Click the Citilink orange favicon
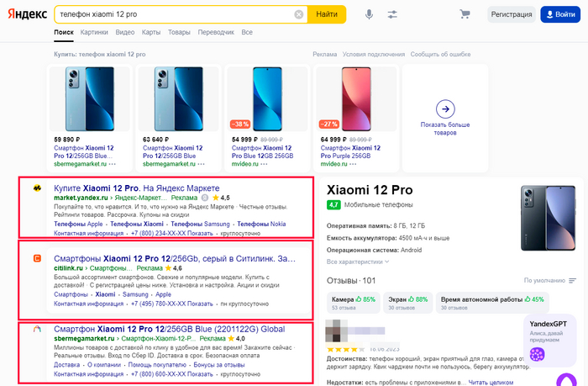This screenshot has height=386, width=588. 37,258
